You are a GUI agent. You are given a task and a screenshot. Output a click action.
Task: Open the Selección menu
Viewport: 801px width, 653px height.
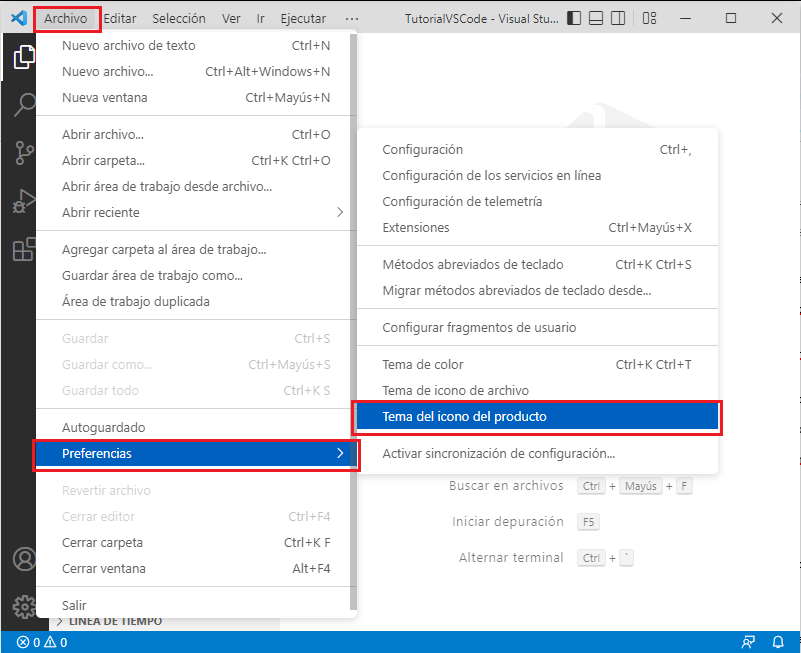(x=179, y=19)
